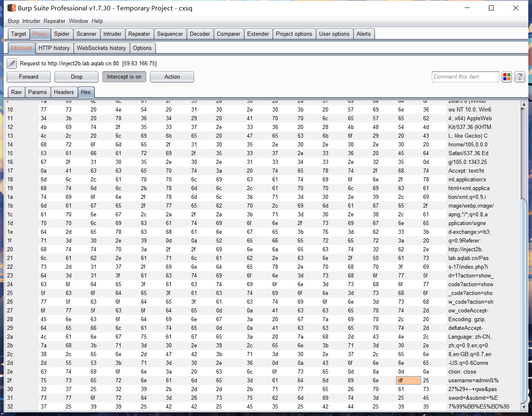Select ASCII text 'Language: zh-CN,'
This screenshot has height=416, width=532.
[470, 337]
